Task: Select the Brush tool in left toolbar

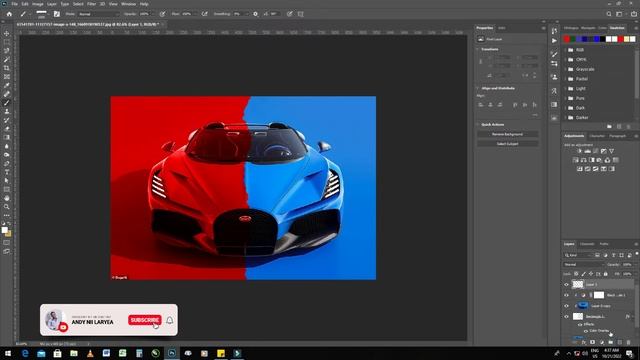Action: click(x=7, y=102)
